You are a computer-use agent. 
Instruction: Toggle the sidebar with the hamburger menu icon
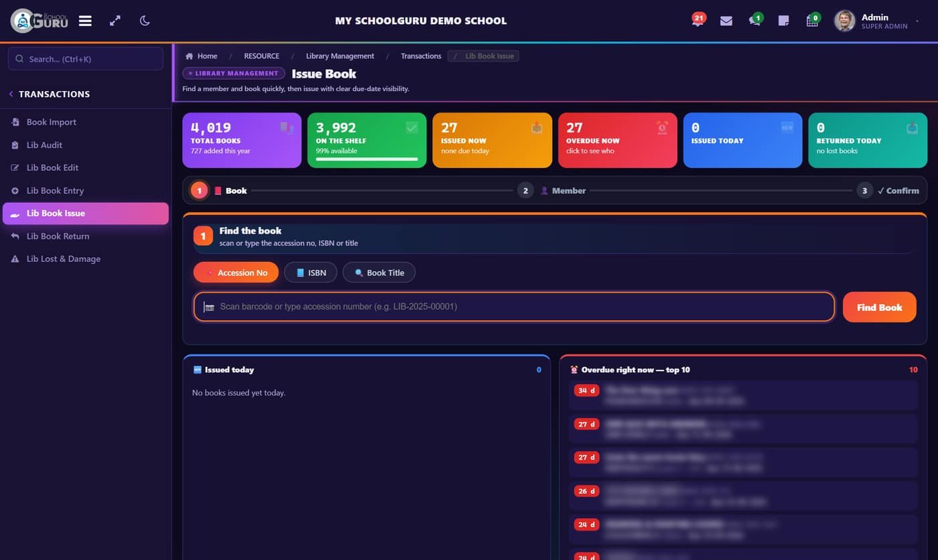tap(85, 21)
